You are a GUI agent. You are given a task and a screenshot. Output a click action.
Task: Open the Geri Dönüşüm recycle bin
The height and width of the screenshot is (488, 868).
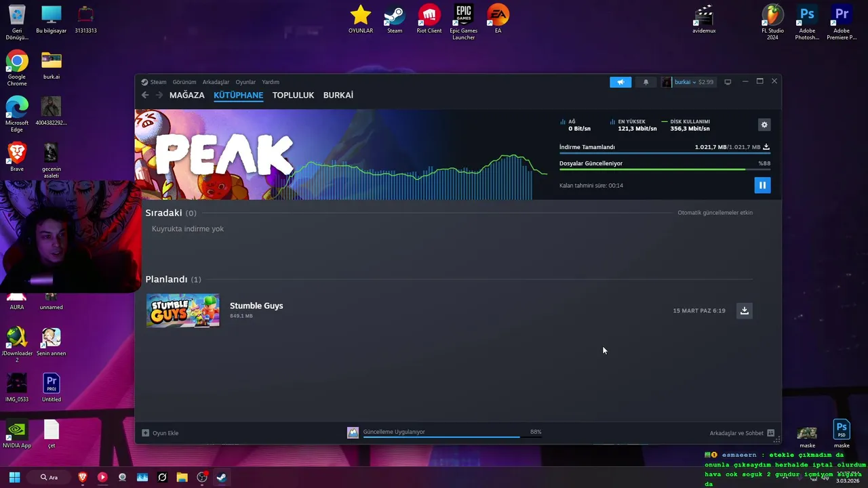pyautogui.click(x=17, y=22)
